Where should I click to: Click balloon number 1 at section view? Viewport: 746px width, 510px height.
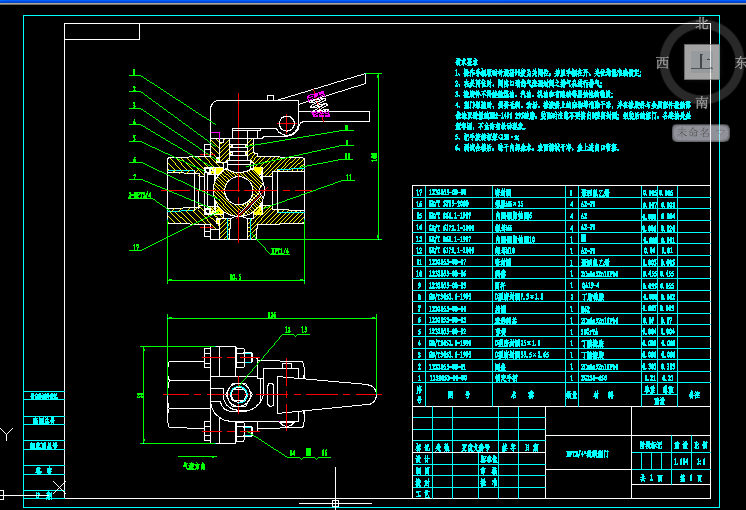click(134, 72)
